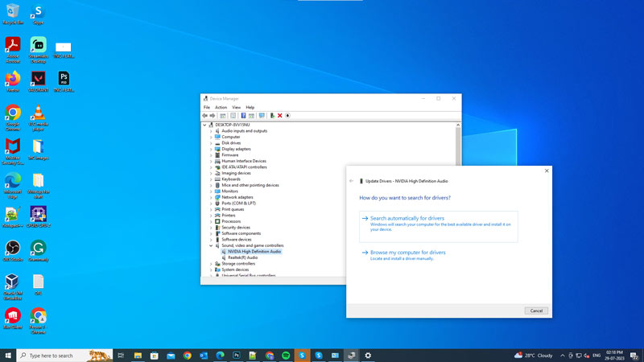Click back arrow in Update Drivers dialog

[x=351, y=181]
